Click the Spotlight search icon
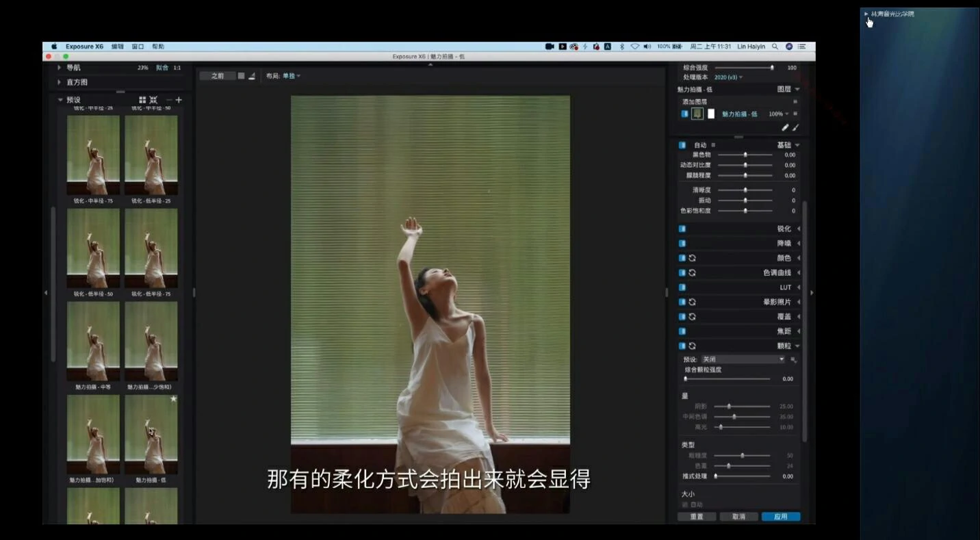This screenshot has height=540, width=980. click(775, 47)
